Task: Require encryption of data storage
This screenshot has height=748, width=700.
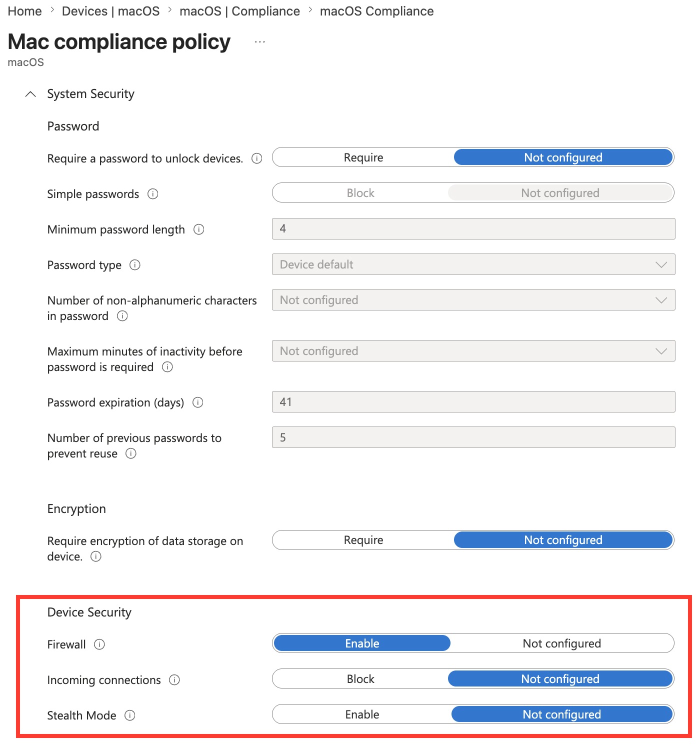Action: tap(363, 540)
